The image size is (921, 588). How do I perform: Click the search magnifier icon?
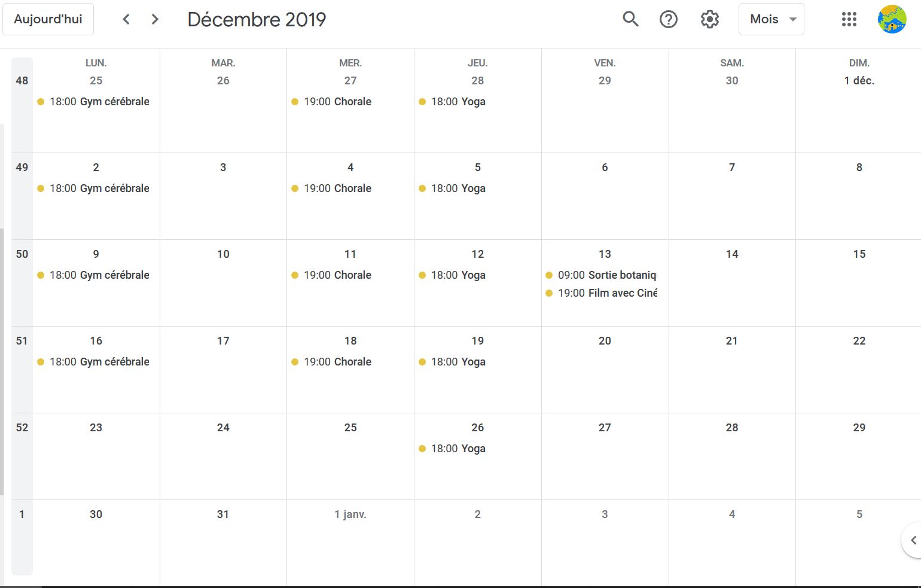[x=630, y=19]
